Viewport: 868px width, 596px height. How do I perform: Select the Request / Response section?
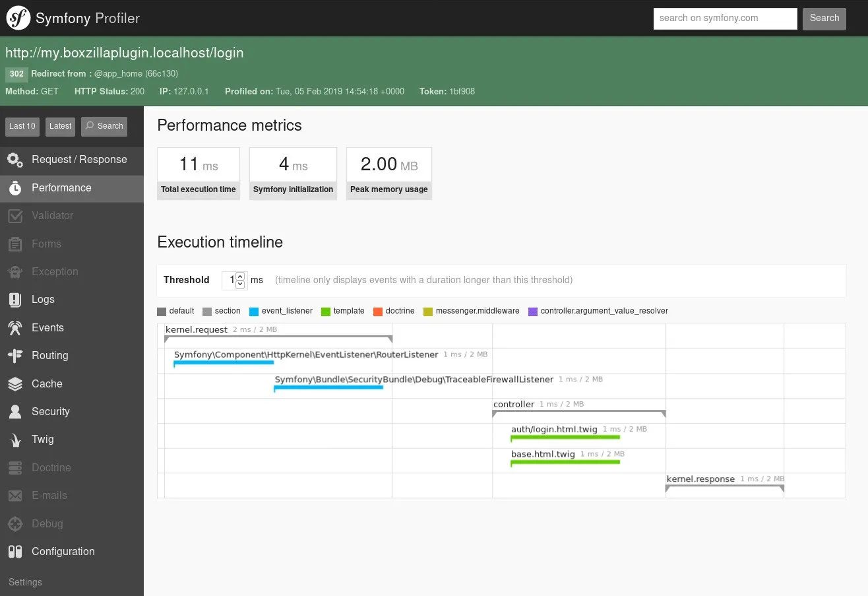point(78,160)
